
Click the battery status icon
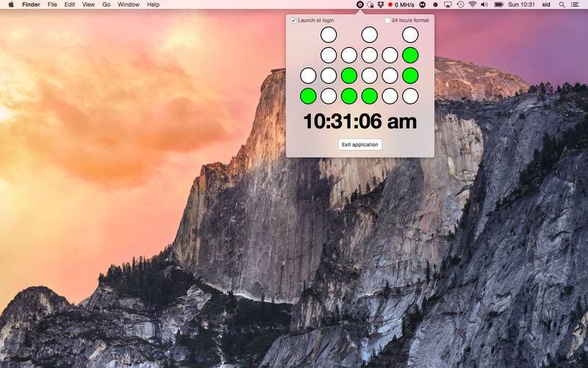pyautogui.click(x=499, y=4)
